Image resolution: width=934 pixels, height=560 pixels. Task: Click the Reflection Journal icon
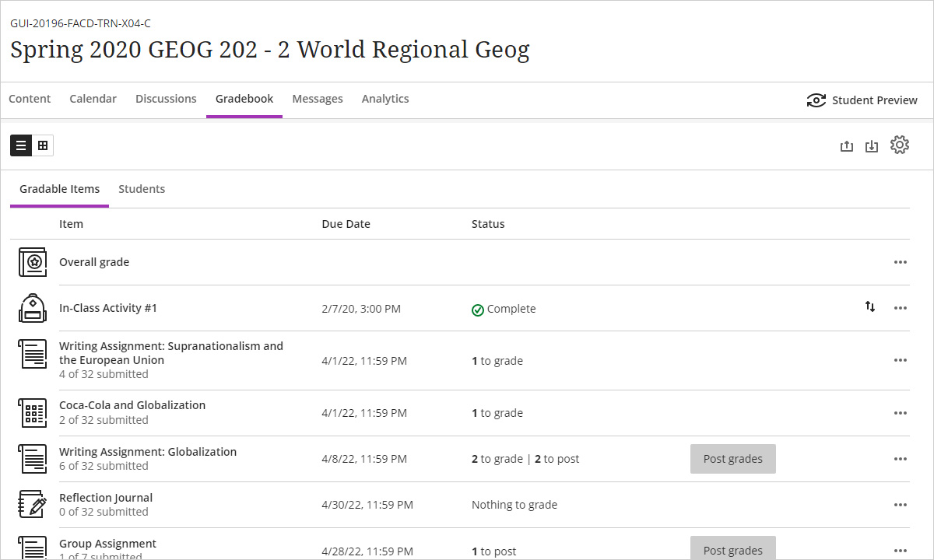[33, 504]
